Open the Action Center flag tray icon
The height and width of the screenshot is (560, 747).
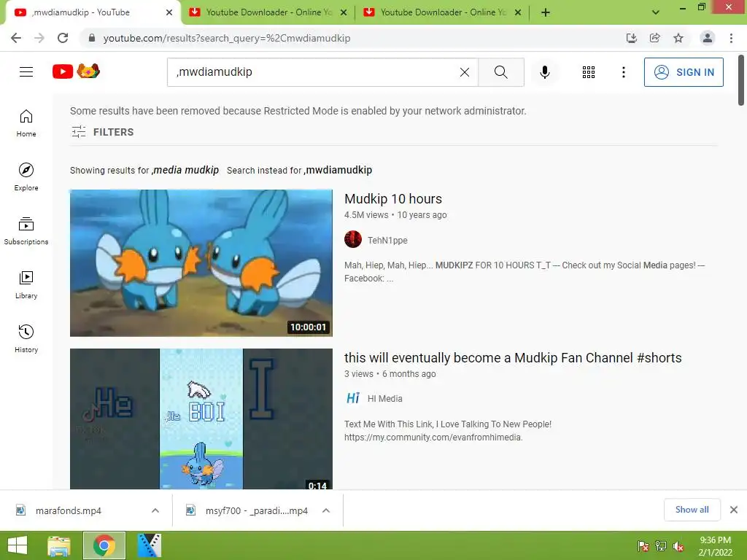click(x=643, y=546)
